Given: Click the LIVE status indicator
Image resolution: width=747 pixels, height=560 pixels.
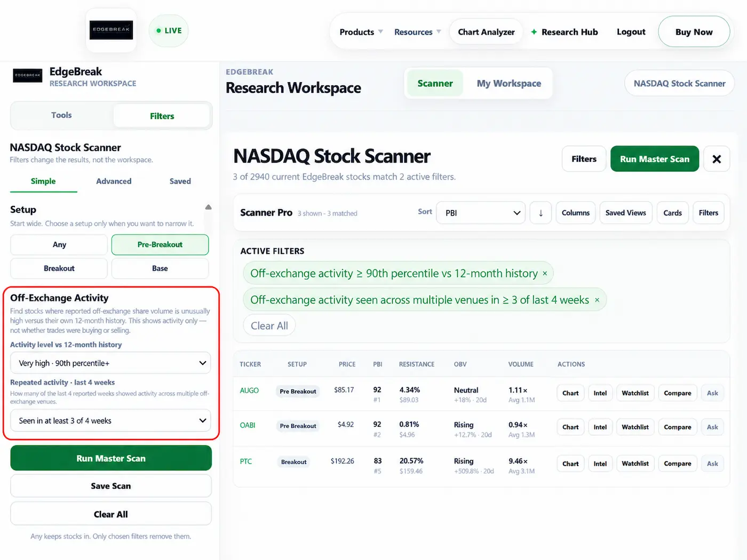Looking at the screenshot, I should coord(169,31).
